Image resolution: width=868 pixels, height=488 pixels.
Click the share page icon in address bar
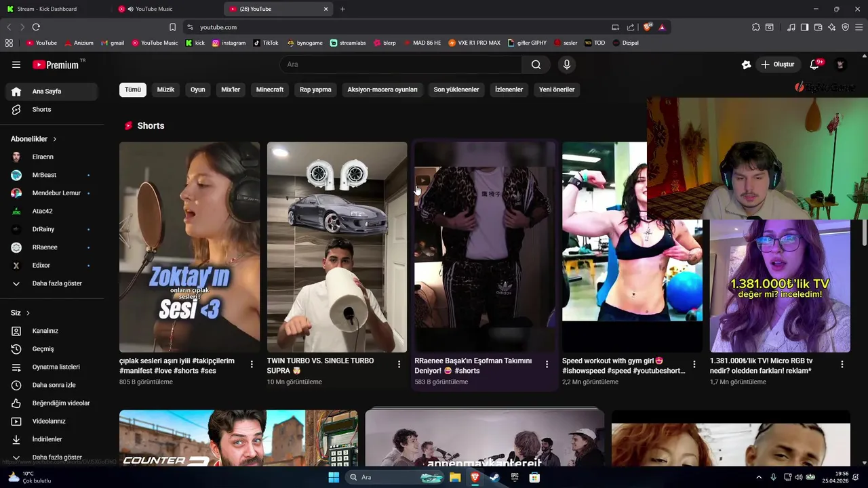(631, 27)
